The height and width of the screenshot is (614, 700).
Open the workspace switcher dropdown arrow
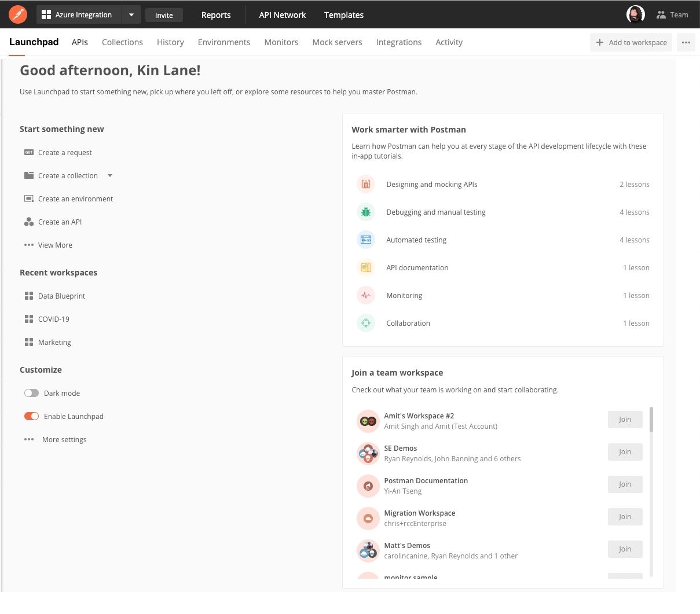click(131, 15)
